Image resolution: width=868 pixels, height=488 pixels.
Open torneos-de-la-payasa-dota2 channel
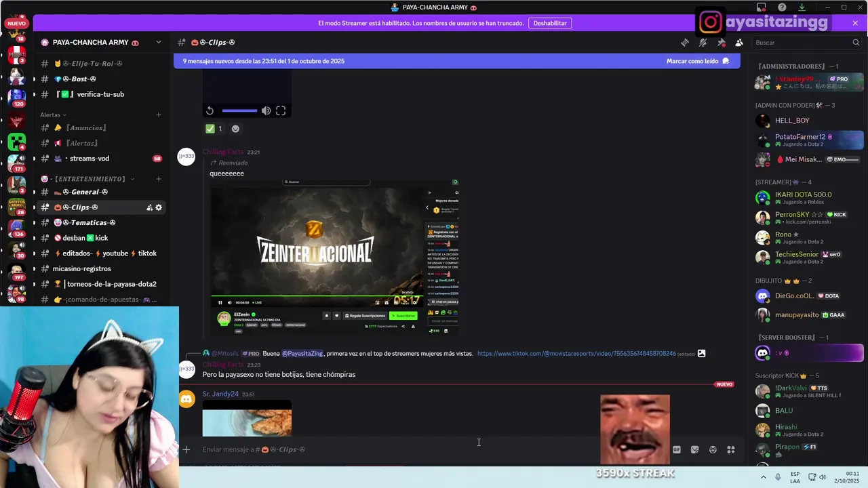100,284
